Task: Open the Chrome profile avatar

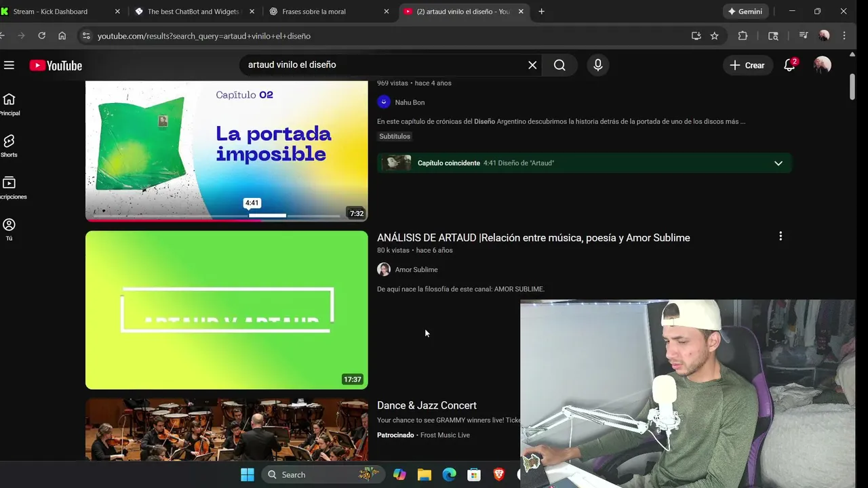Action: 824,36
